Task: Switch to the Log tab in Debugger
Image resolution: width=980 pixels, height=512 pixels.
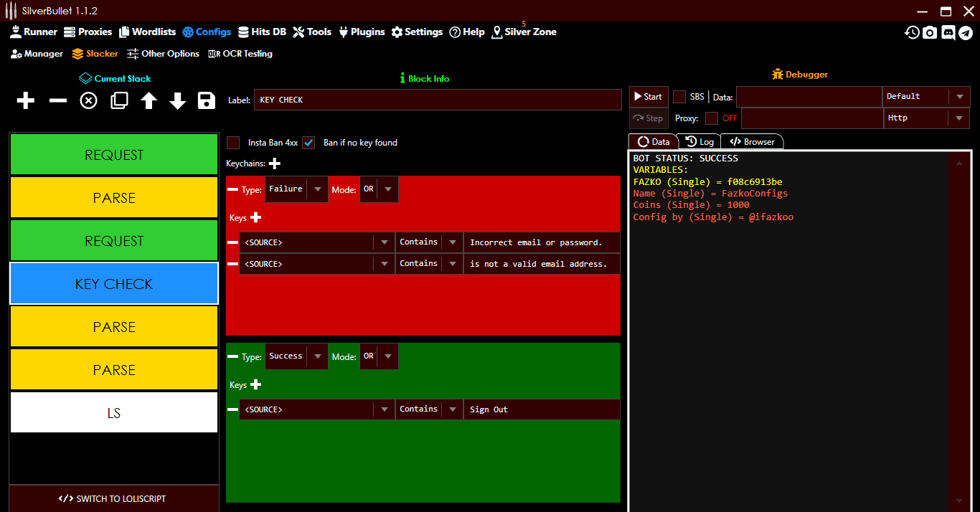Action: tap(699, 141)
